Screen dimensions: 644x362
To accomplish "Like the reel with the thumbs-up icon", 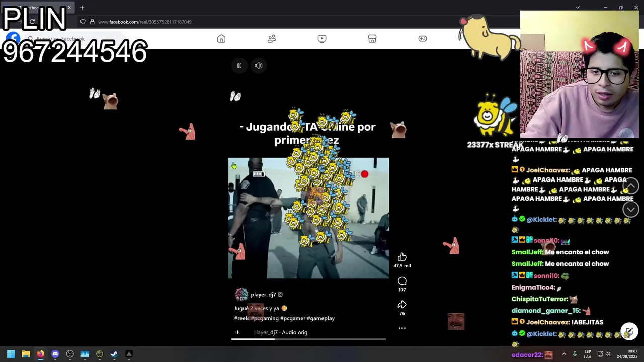I will (x=402, y=257).
